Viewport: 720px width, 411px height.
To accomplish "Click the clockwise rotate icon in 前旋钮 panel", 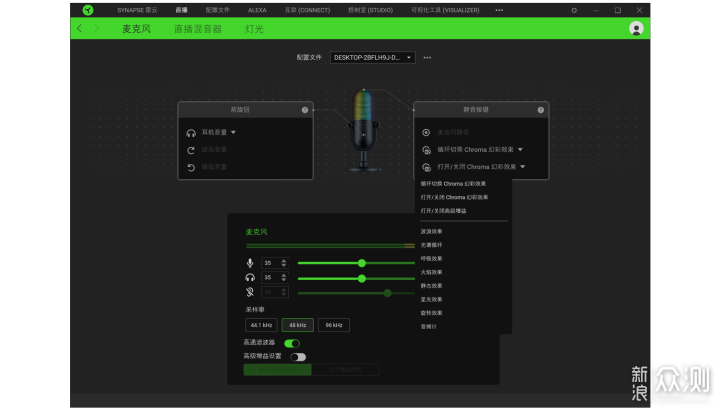I will point(191,150).
